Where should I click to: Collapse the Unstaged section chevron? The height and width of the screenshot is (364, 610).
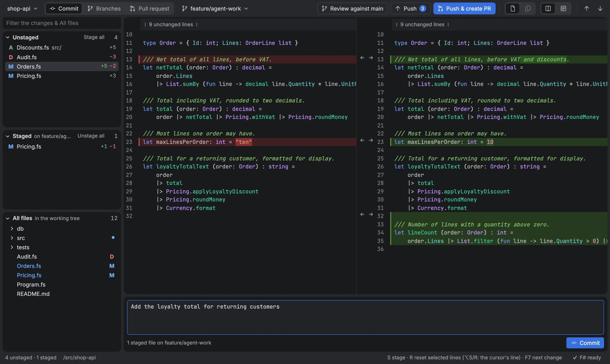click(8, 37)
